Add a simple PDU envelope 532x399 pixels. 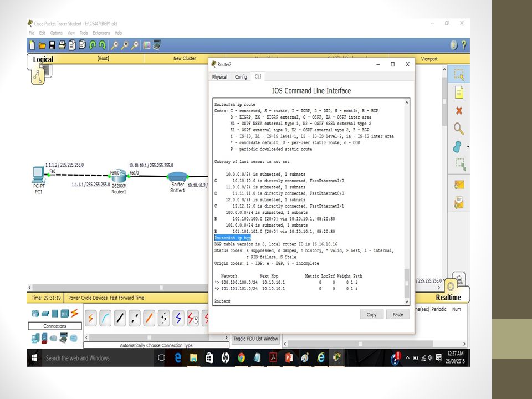tap(459, 185)
